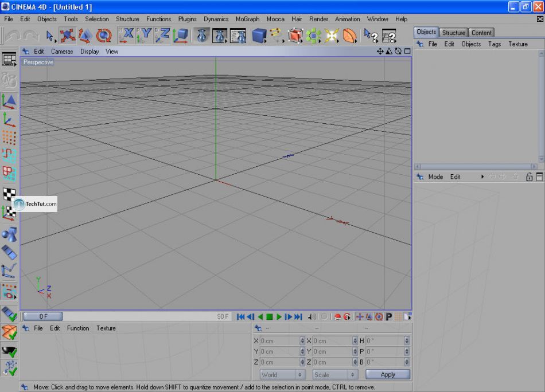Expand the Attribute Manager arrow menu
545x392 pixels.
482,177
